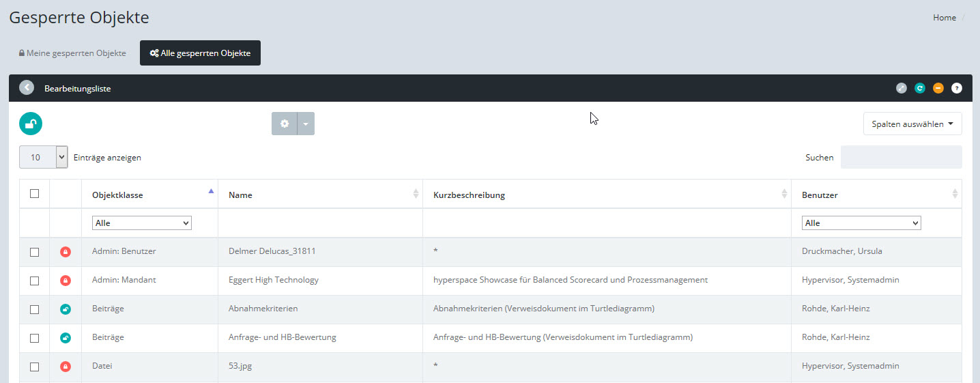Click the Home breadcrumb link

point(944,18)
